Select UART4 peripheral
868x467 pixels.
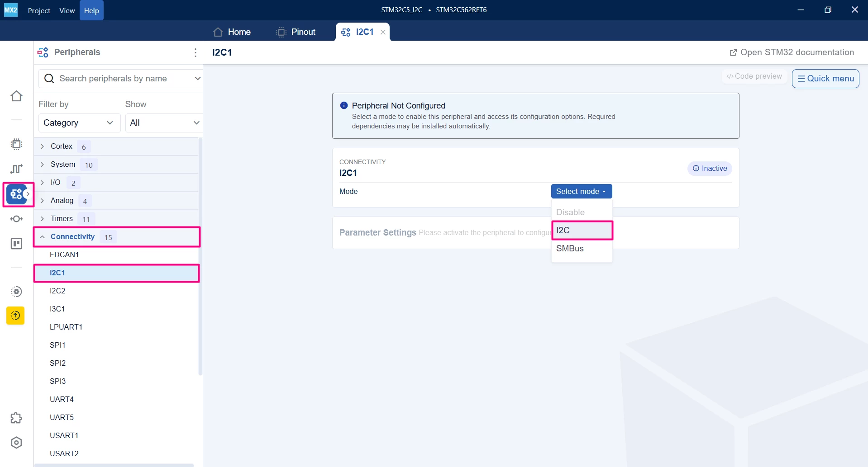116,400
